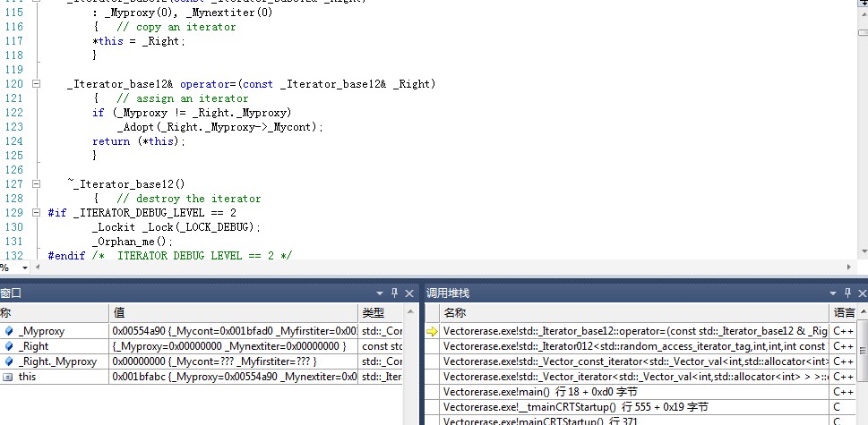Click the return (*this) statement on line 124

(139, 141)
